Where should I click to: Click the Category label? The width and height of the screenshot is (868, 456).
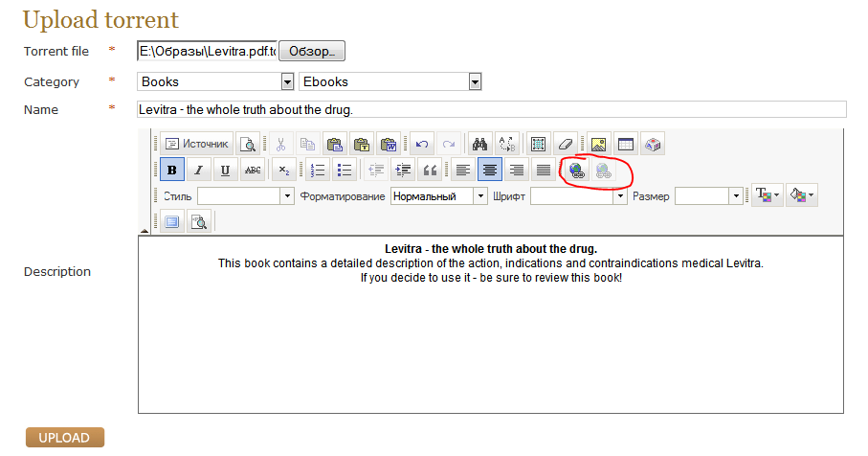[52, 82]
